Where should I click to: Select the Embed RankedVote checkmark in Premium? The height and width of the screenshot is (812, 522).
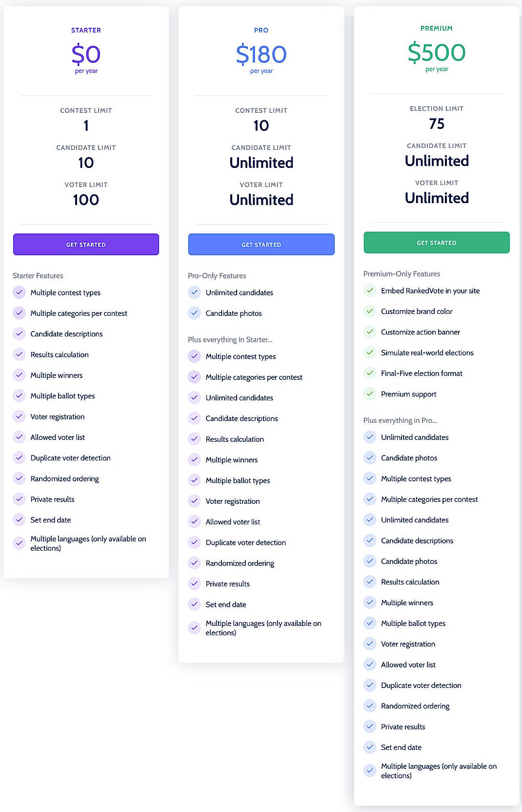pos(370,290)
